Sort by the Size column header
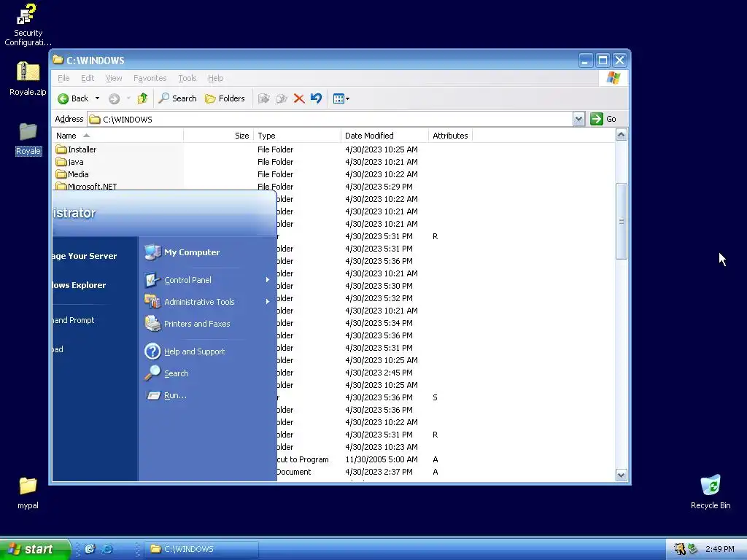Viewport: 747px width, 560px height. [218, 136]
